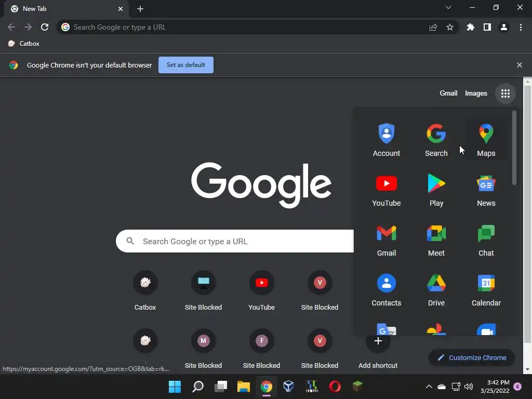This screenshot has width=532, height=399.
Task: Click the apps panel scrollbar
Action: 514,148
